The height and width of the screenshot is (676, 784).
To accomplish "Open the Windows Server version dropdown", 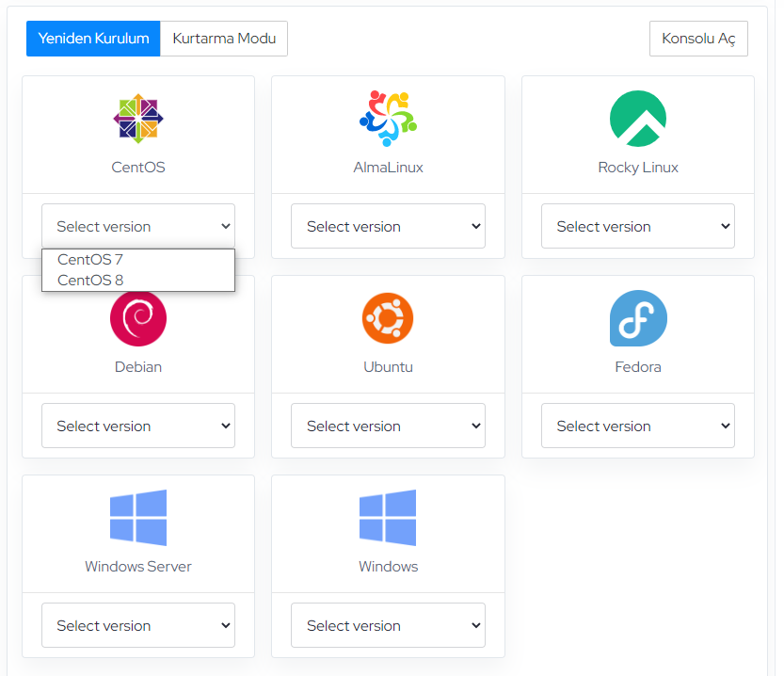I will (138, 625).
